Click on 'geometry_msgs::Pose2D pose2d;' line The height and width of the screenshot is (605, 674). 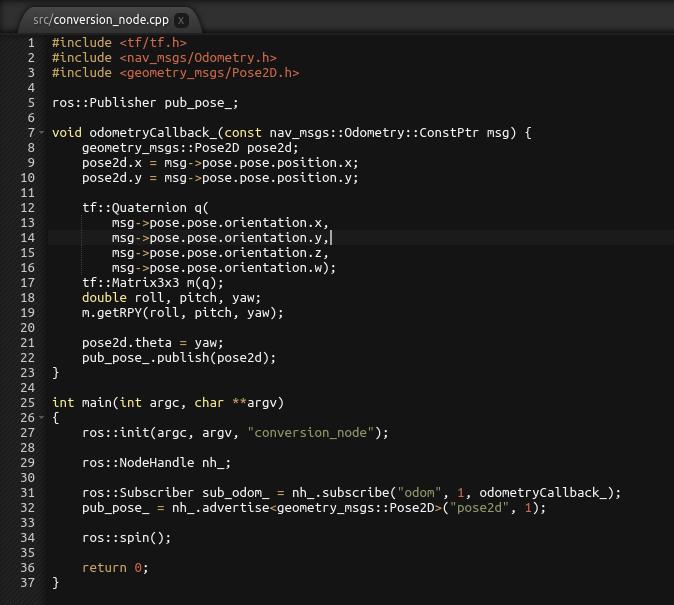(x=190, y=148)
